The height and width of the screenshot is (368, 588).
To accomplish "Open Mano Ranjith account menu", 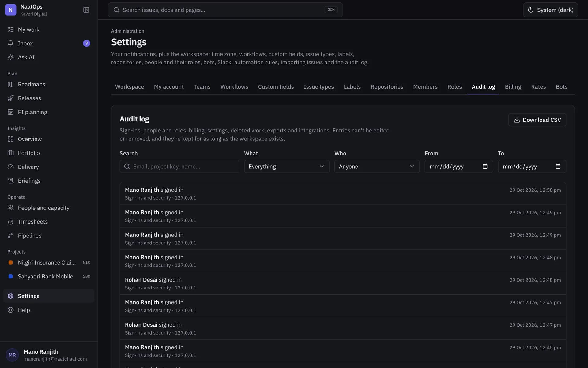I will [x=49, y=355].
